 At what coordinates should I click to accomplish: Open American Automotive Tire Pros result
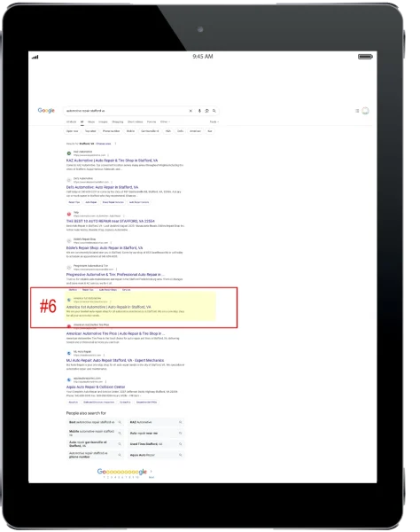point(115,334)
